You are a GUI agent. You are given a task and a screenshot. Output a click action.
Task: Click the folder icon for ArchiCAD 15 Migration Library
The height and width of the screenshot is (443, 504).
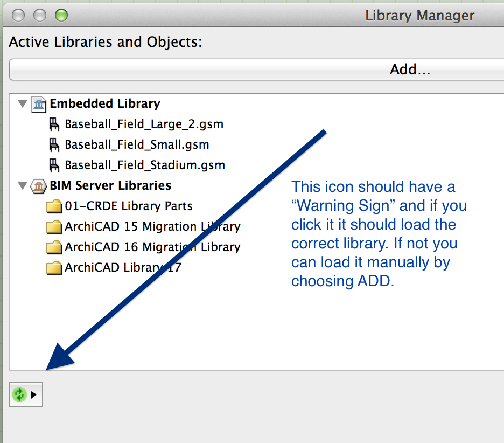[x=54, y=226]
